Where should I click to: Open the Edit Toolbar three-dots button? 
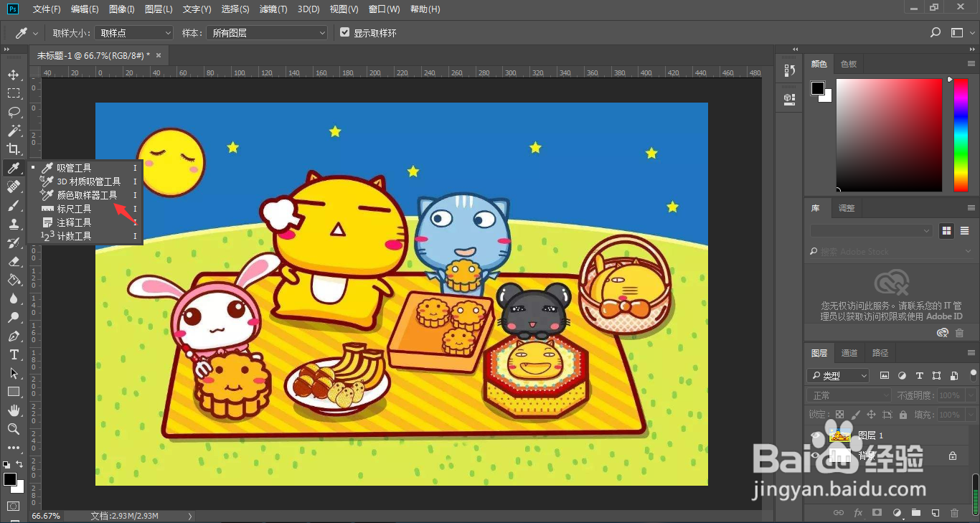(13, 448)
